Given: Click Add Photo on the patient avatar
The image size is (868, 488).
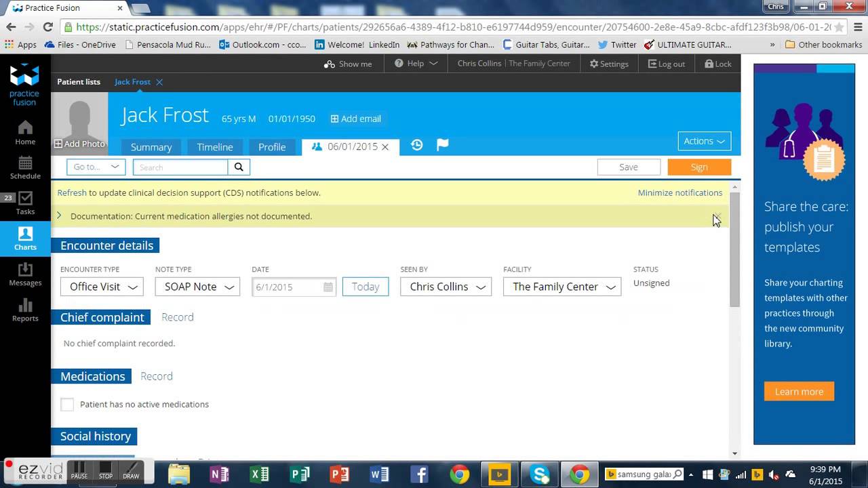Looking at the screenshot, I should tap(79, 144).
